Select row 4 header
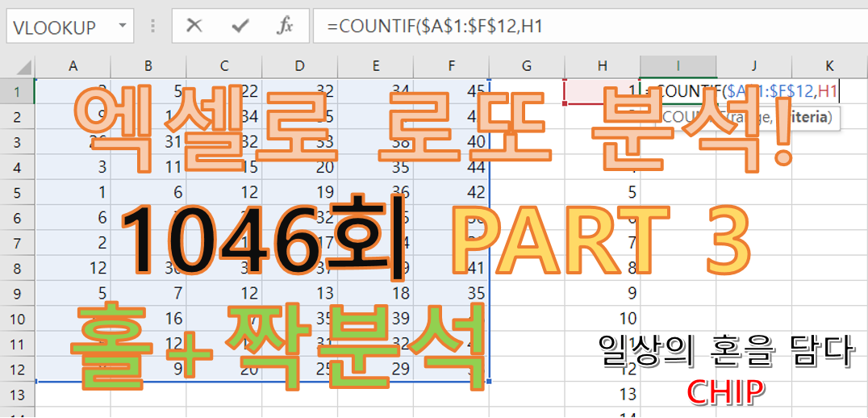This screenshot has width=868, height=418. tap(17, 167)
